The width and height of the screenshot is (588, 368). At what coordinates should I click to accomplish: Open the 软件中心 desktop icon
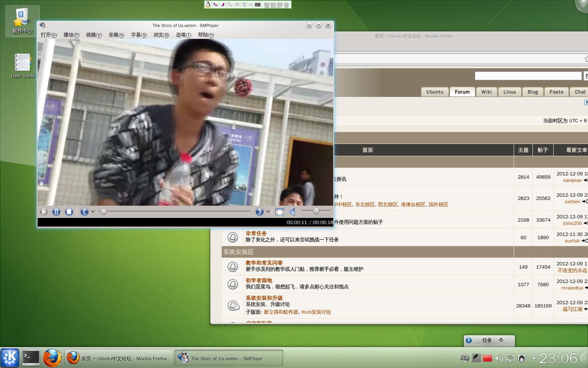click(22, 21)
